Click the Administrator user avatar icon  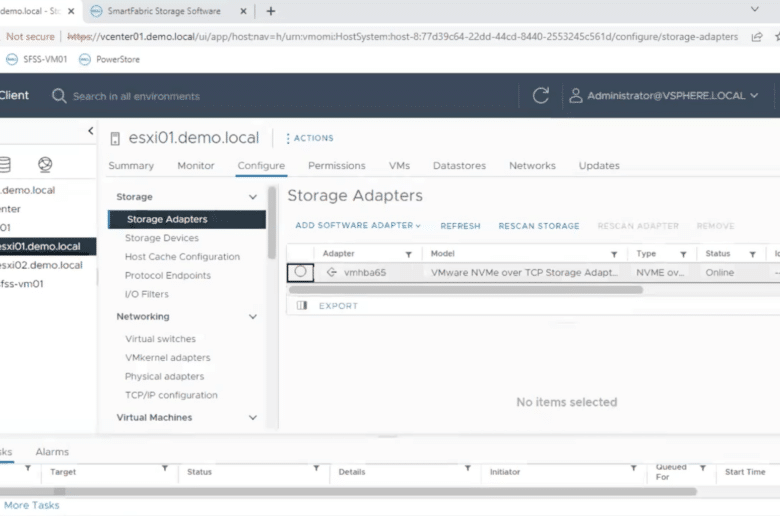(x=576, y=96)
